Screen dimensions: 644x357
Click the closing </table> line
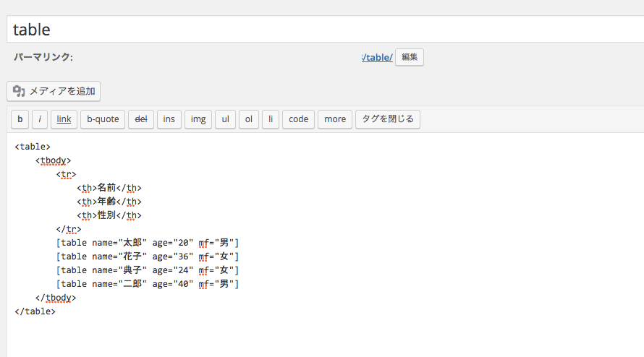tap(35, 311)
